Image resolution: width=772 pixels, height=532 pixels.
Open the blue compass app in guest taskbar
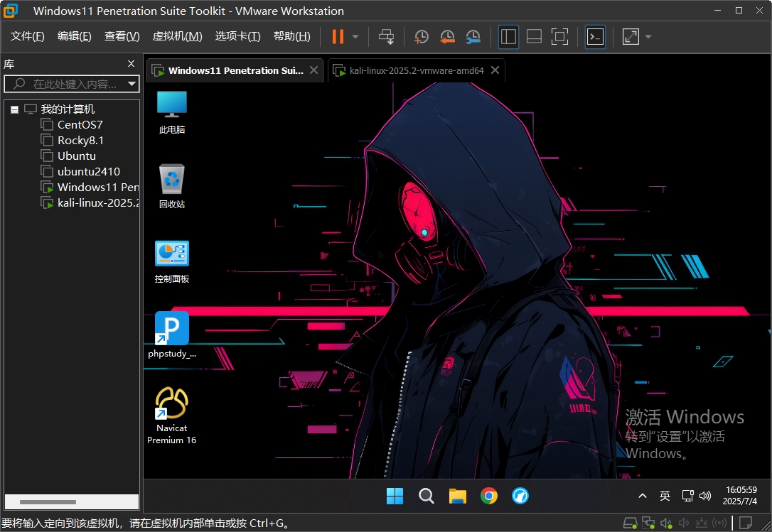point(520,496)
